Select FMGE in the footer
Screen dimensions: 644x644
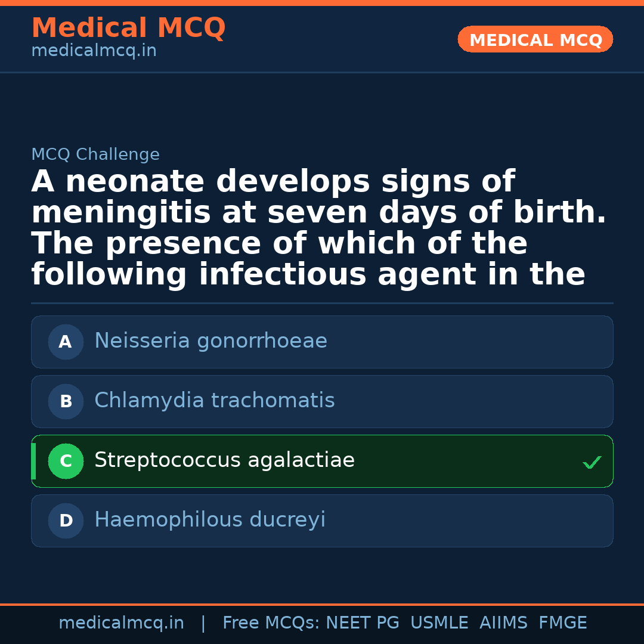click(562, 623)
